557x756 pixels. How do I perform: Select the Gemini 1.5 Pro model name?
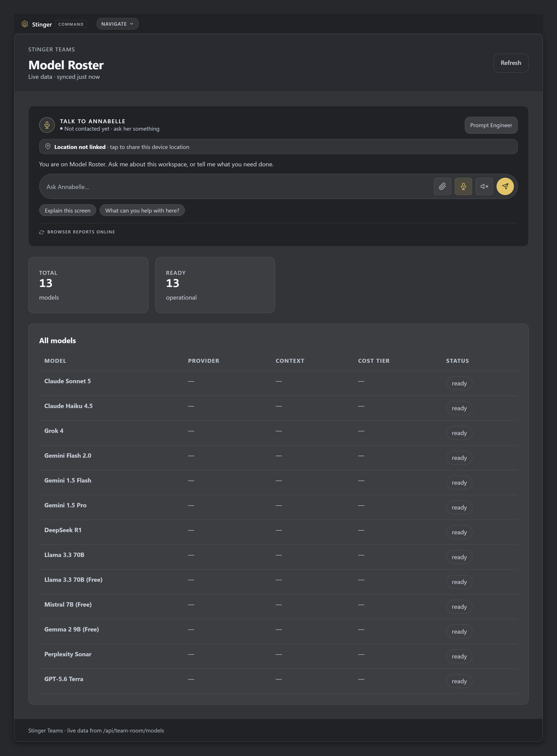pyautogui.click(x=65, y=505)
